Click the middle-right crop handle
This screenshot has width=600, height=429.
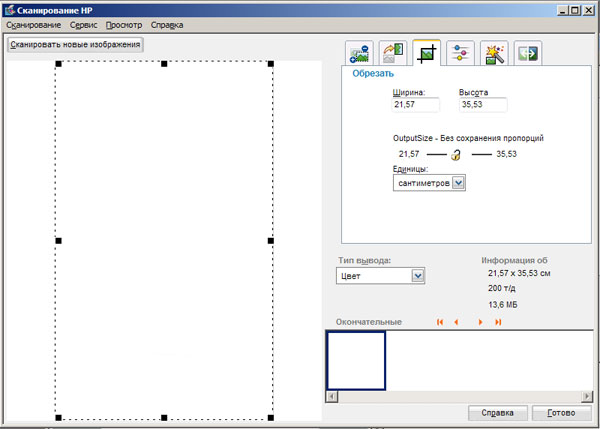[x=271, y=241]
